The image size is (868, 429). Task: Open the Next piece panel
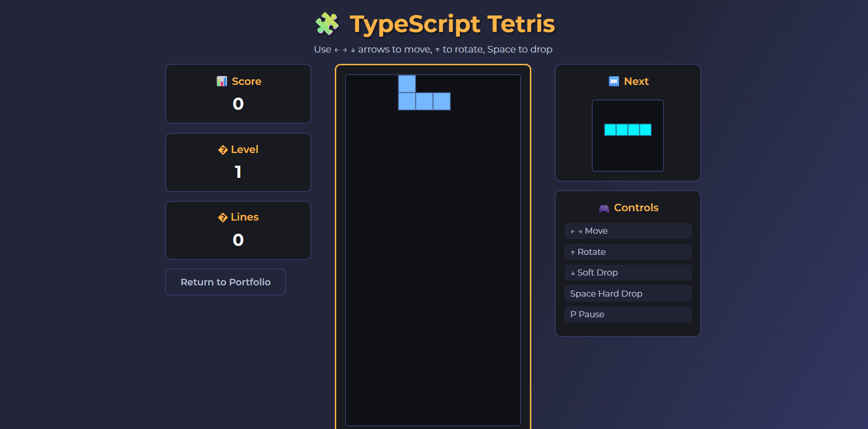pyautogui.click(x=627, y=122)
